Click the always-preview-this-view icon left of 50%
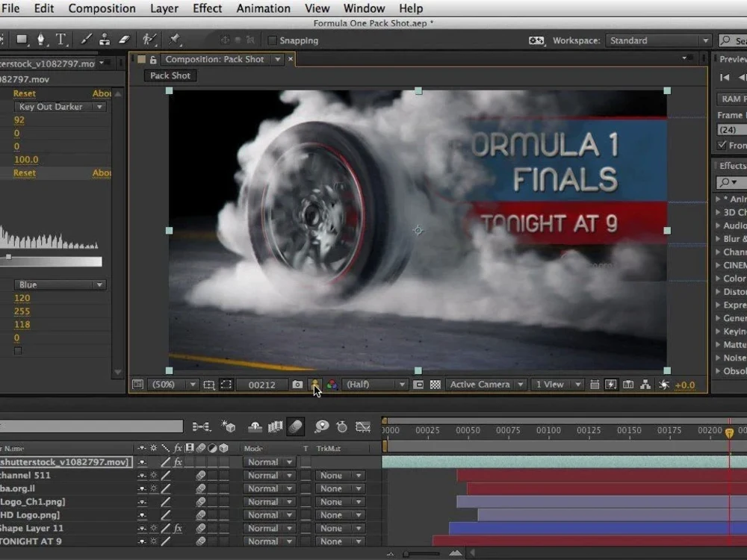Image resolution: width=747 pixels, height=560 pixels. coord(137,385)
